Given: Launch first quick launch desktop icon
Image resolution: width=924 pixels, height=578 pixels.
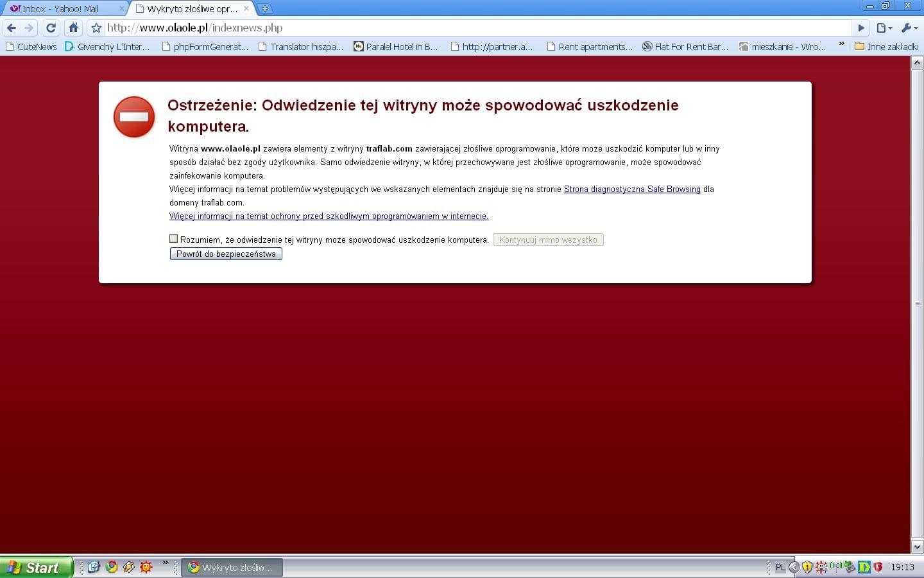Looking at the screenshot, I should (x=94, y=567).
